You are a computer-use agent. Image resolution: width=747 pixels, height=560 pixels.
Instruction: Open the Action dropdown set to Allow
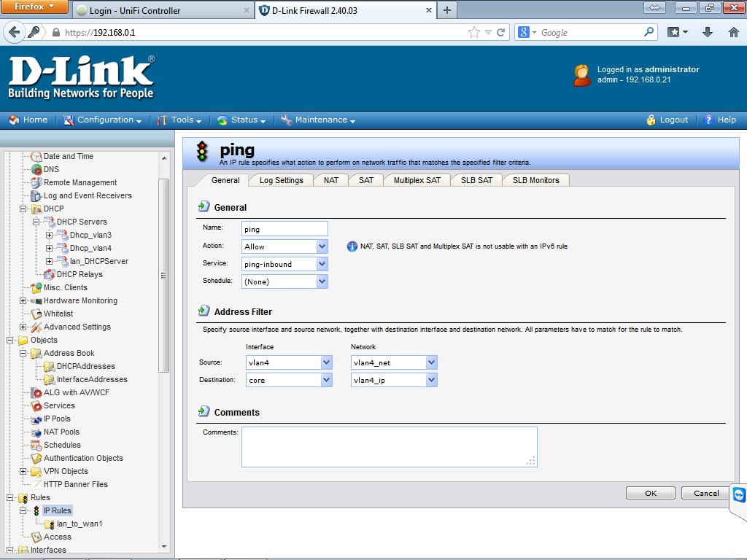point(322,246)
